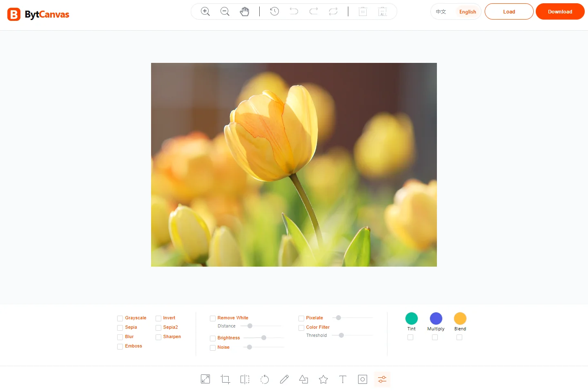588x392 pixels.
Task: Check the box under Multiply
Action: click(x=435, y=337)
